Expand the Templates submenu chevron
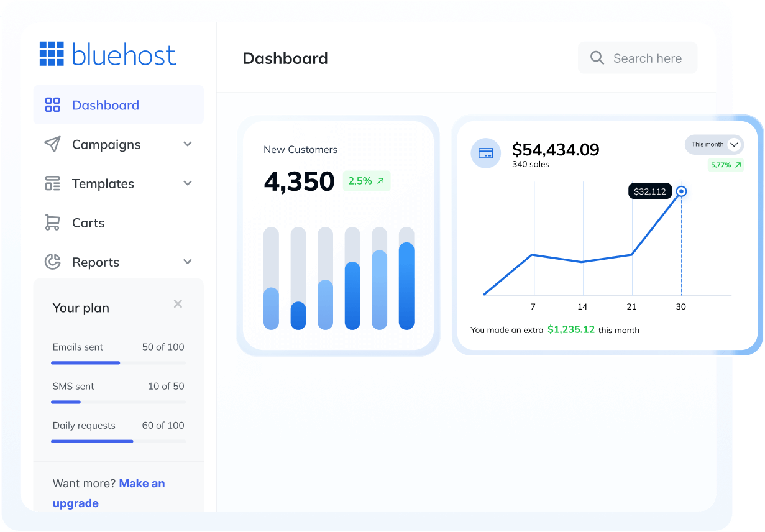The height and width of the screenshot is (532, 765). click(x=188, y=183)
